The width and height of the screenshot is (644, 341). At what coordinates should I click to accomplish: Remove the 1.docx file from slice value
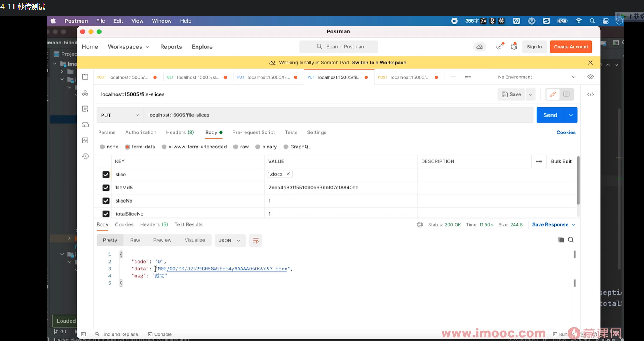(x=288, y=174)
